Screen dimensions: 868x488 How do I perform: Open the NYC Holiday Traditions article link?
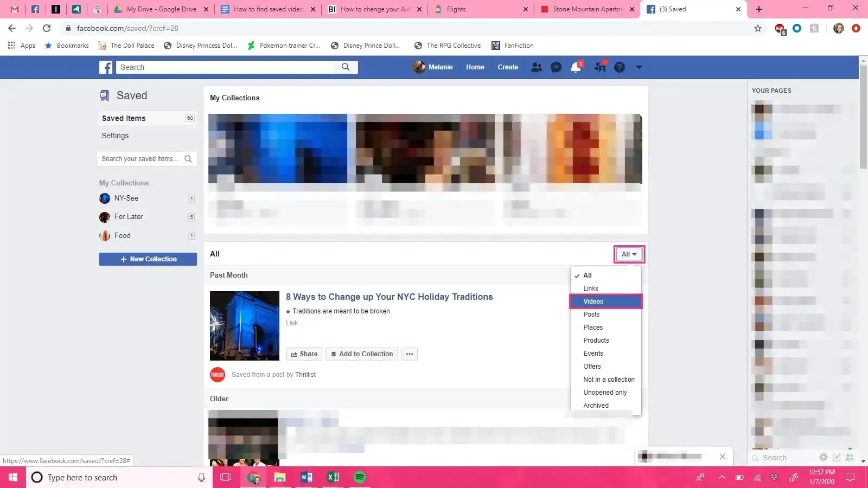[389, 297]
